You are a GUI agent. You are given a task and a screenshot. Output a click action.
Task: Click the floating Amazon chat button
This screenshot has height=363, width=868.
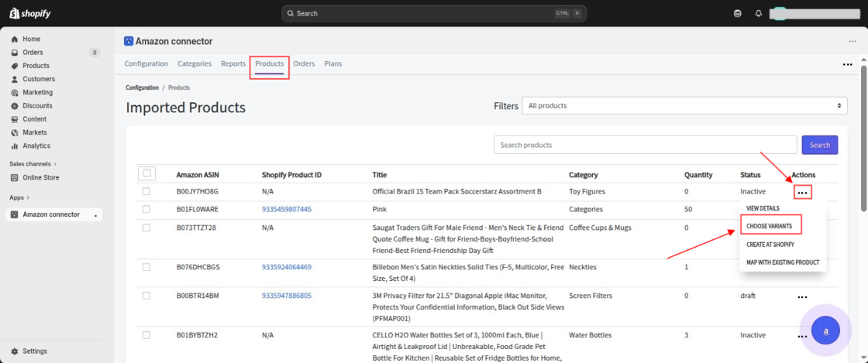[x=825, y=330]
